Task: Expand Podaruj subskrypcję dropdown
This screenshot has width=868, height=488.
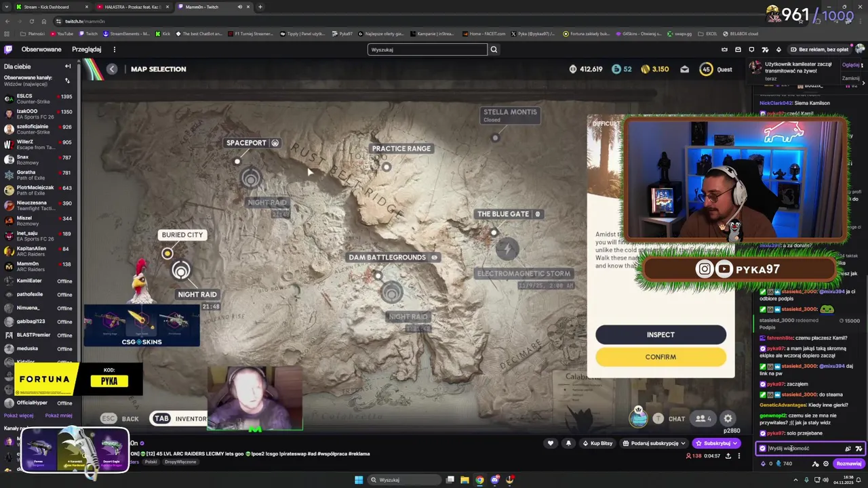Action: [655, 443]
